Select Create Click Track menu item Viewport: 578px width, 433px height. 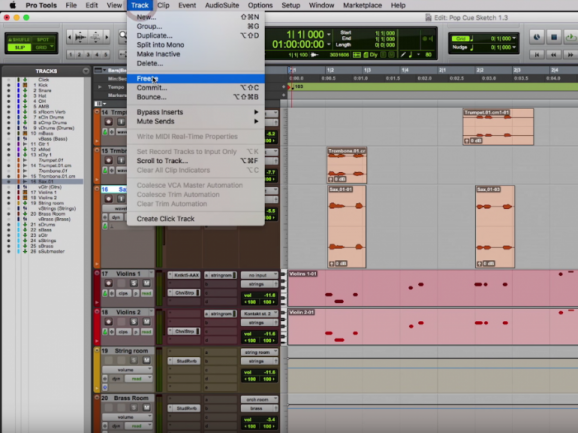(x=196, y=219)
